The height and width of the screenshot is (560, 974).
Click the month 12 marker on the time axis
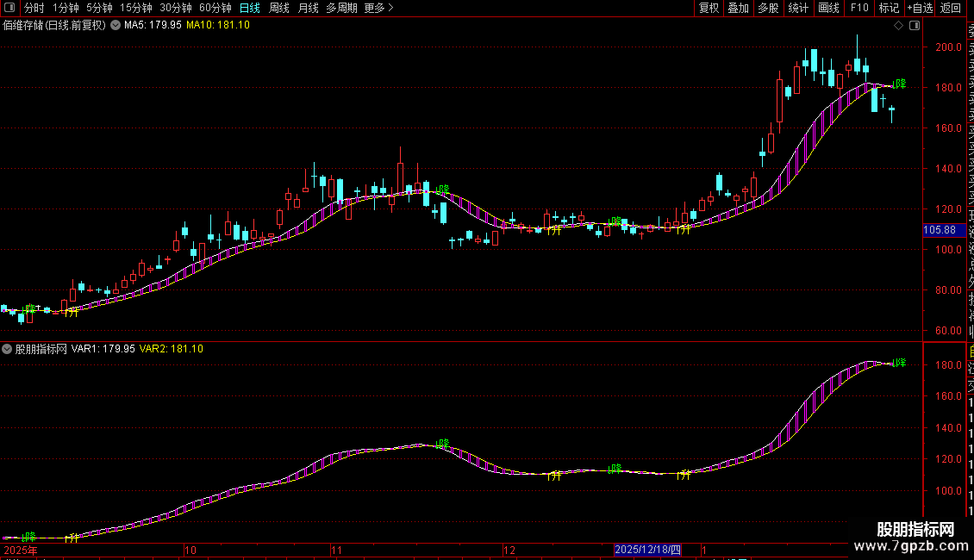(509, 550)
